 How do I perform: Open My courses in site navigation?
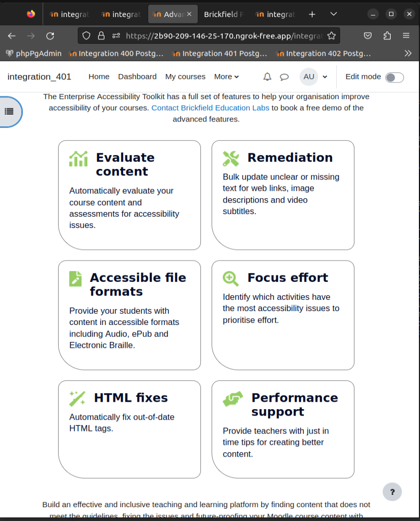[185, 77]
